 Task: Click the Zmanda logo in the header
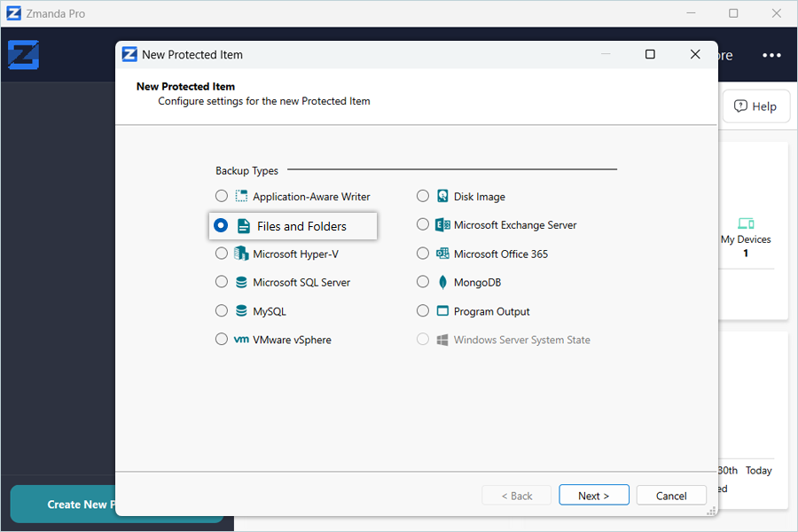(24, 55)
